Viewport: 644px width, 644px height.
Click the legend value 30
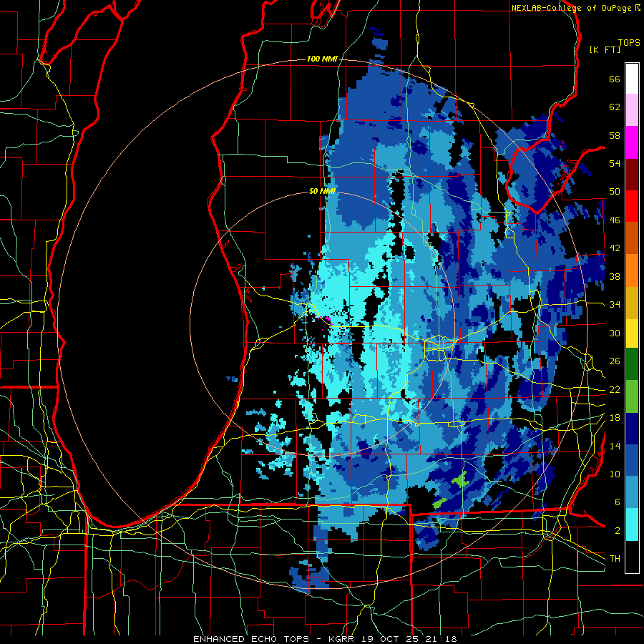coord(615,333)
